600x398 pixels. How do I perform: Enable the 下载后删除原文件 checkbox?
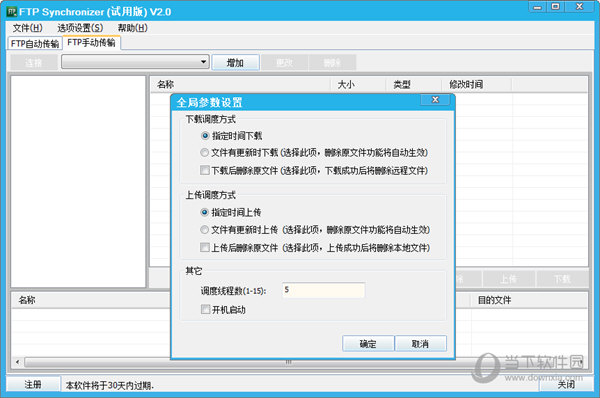(x=205, y=170)
